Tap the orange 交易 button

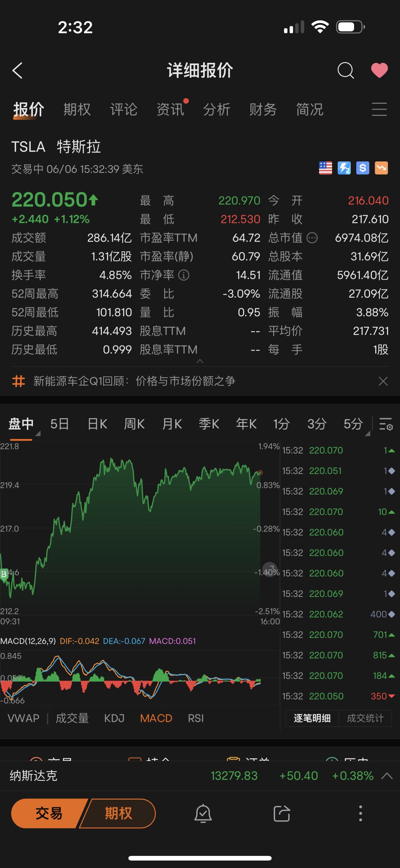click(49, 813)
